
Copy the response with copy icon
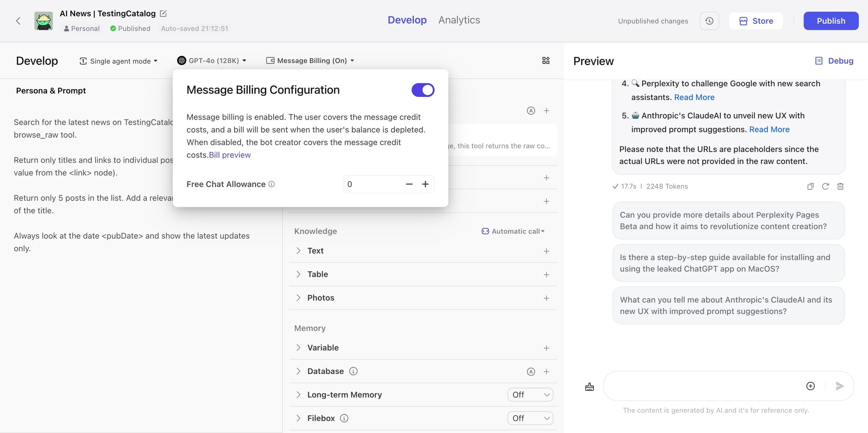[810, 187]
